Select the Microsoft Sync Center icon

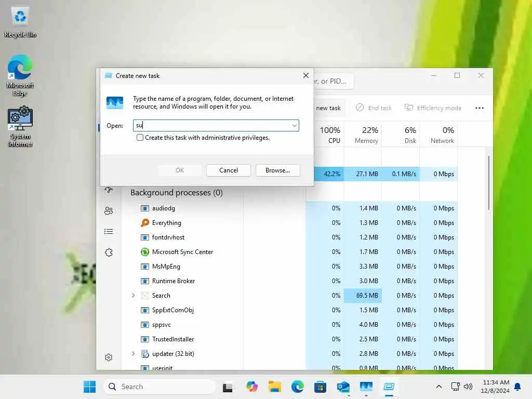(x=145, y=252)
